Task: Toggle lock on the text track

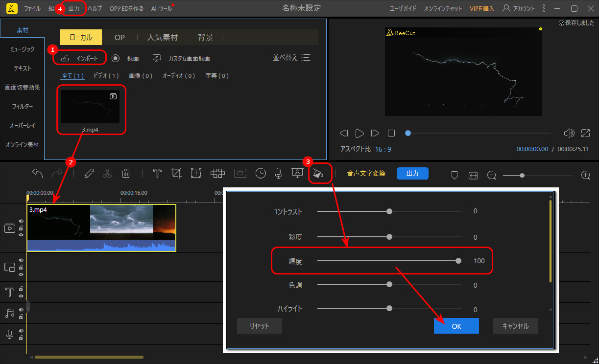Action: (21, 289)
